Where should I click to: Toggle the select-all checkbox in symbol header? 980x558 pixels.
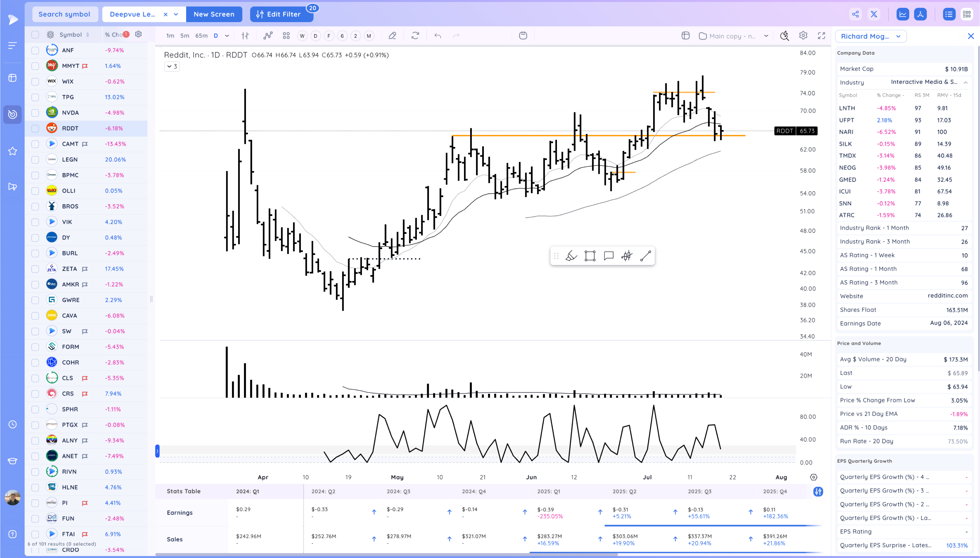point(35,35)
